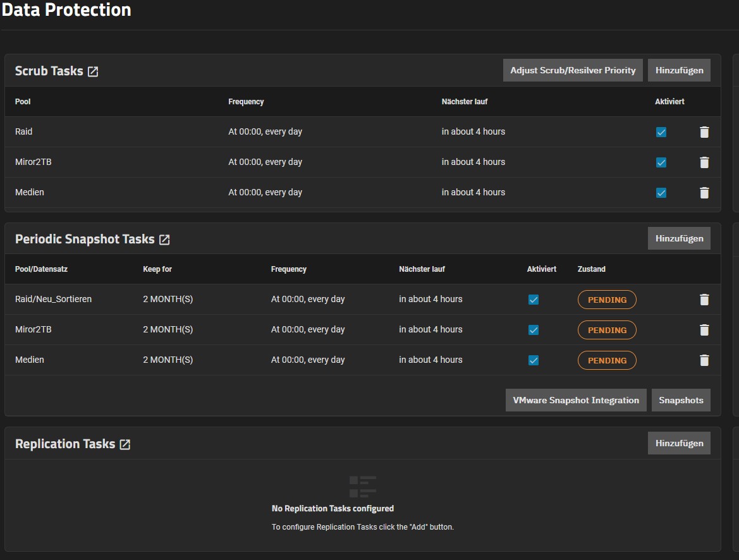Image resolution: width=739 pixels, height=560 pixels.
Task: Delete the Medien scrub task
Action: tap(704, 193)
